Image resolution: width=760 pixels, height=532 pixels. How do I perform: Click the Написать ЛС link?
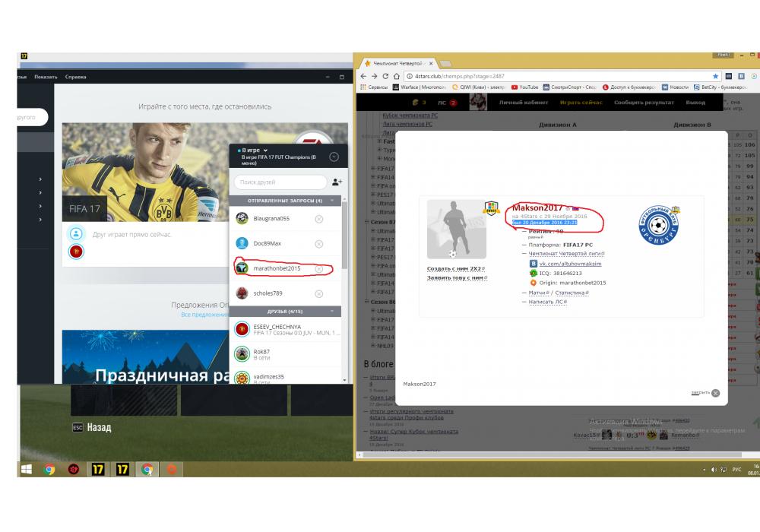[547, 302]
